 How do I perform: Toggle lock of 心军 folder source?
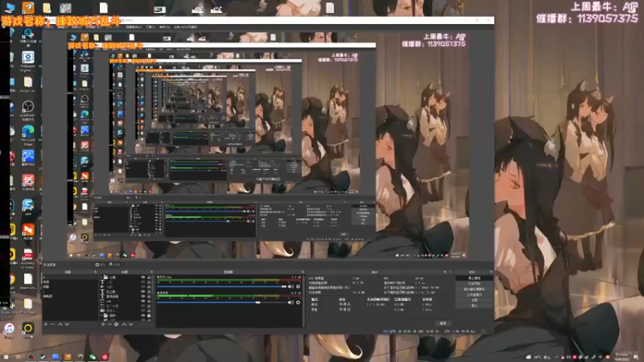(149, 278)
